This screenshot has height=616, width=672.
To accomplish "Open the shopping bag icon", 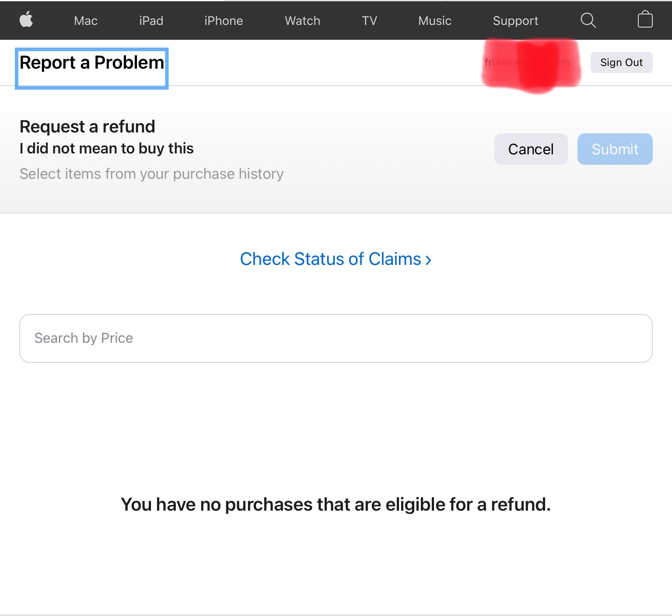I will point(645,20).
